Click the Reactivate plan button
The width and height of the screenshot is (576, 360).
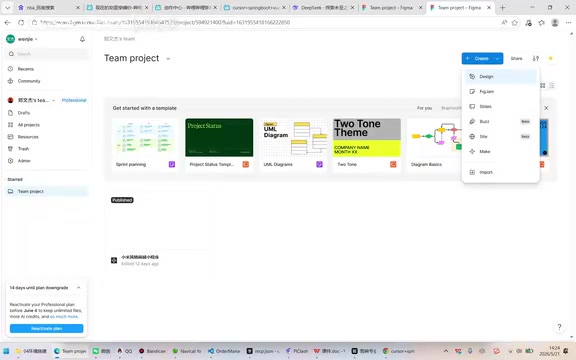(46, 328)
